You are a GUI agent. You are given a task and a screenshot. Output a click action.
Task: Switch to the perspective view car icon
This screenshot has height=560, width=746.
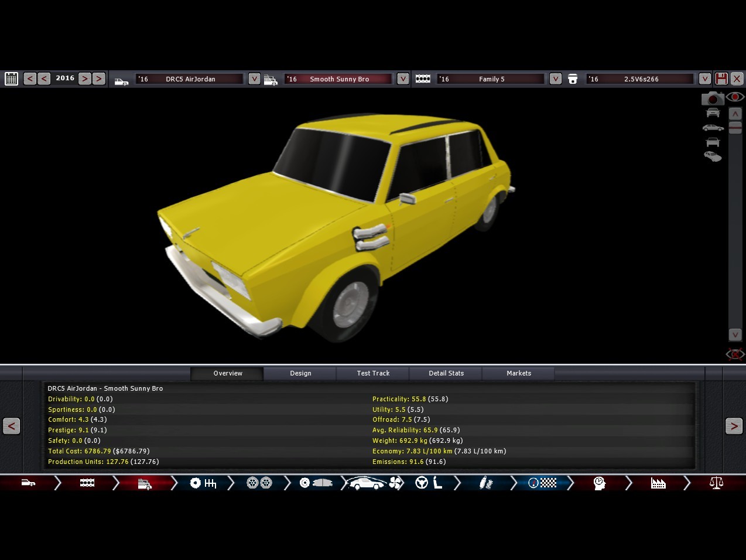coord(713,156)
